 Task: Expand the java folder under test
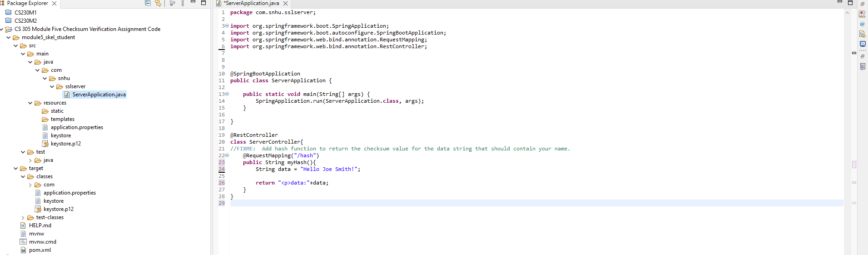30,160
